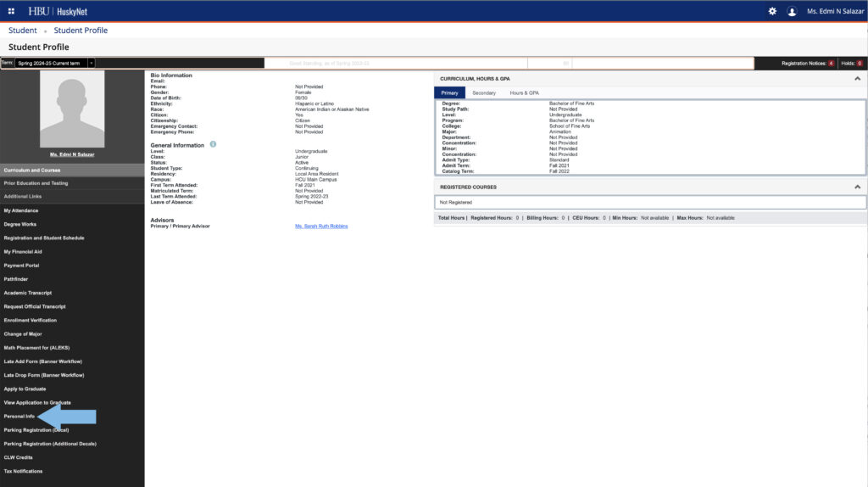Switch to the Primary tab
Image resolution: width=868 pixels, height=487 pixels.
[x=449, y=93]
